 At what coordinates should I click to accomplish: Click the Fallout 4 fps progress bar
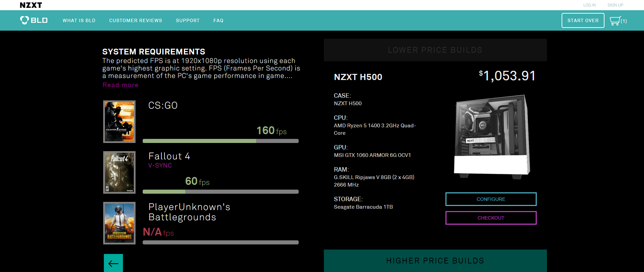coord(221,192)
